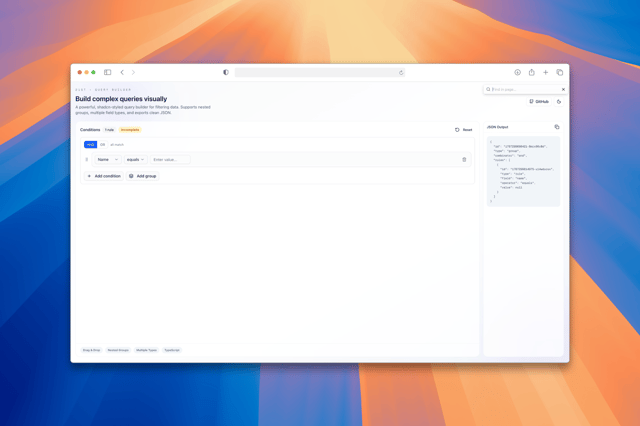This screenshot has height=426, width=640.
Task: Open the equals operator dropdown
Action: click(136, 160)
